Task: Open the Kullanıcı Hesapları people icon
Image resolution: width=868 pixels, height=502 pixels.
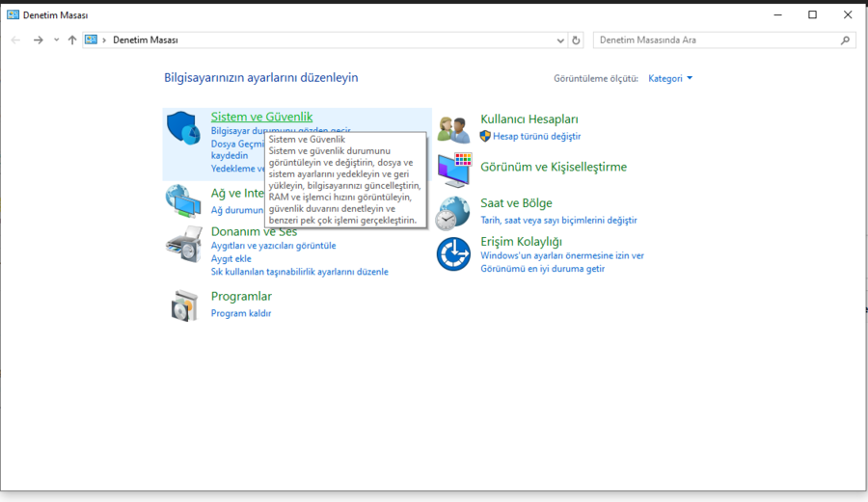Action: click(453, 129)
